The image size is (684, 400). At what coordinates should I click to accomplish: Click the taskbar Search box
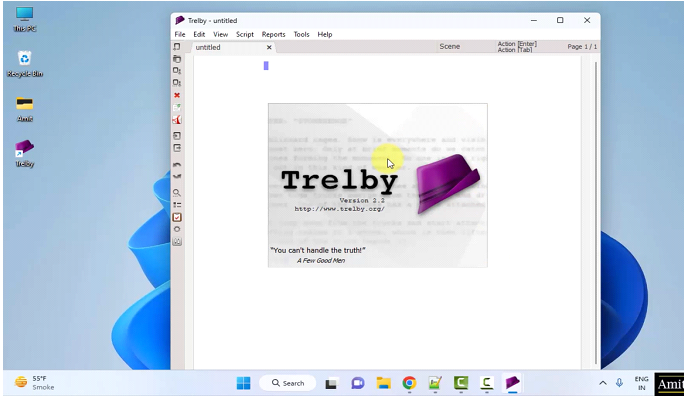[x=288, y=383]
